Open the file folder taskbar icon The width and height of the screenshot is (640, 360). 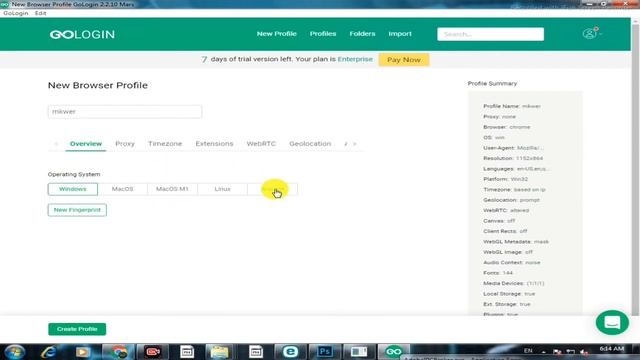219,352
